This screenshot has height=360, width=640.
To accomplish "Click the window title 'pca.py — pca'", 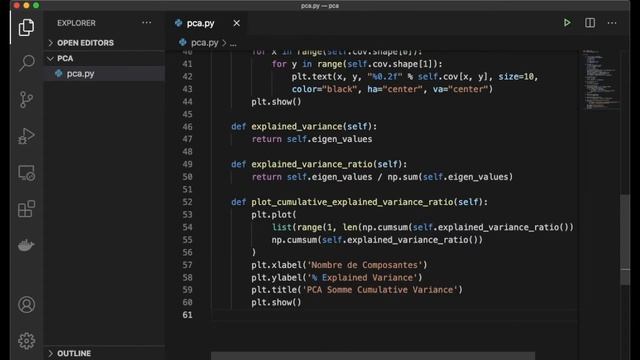I will pyautogui.click(x=320, y=6).
